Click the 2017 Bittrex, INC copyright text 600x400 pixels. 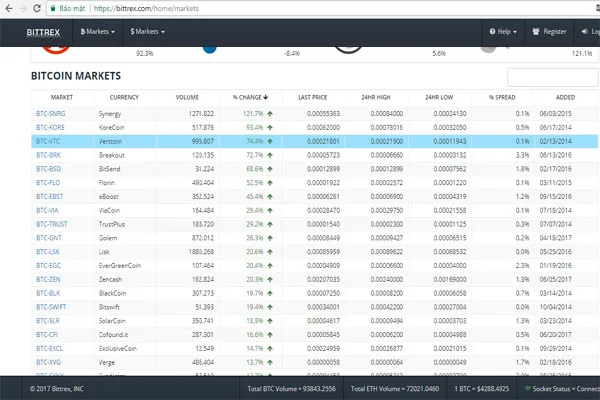coord(57,389)
